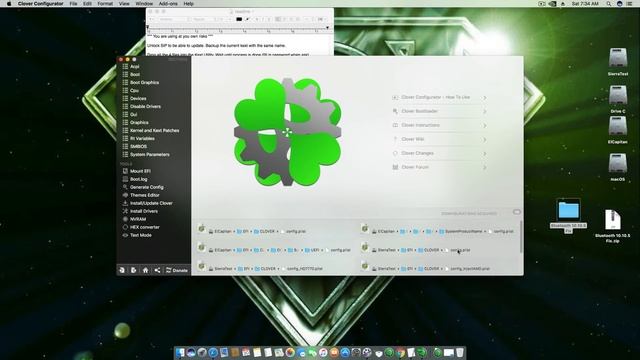Image resolution: width=640 pixels, height=360 pixels.
Task: Open the Boot.log tool
Action: (x=138, y=179)
